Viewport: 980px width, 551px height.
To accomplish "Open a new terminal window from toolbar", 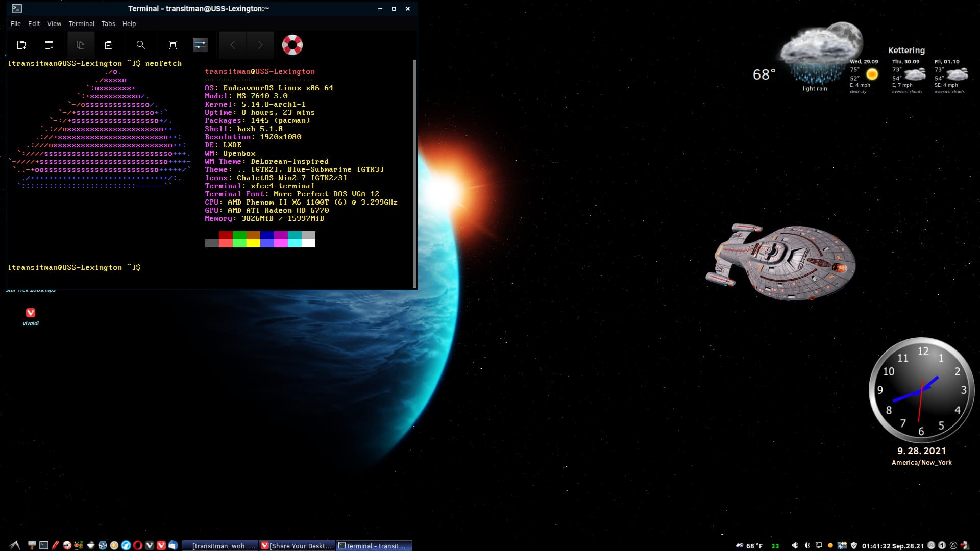I will click(x=49, y=45).
